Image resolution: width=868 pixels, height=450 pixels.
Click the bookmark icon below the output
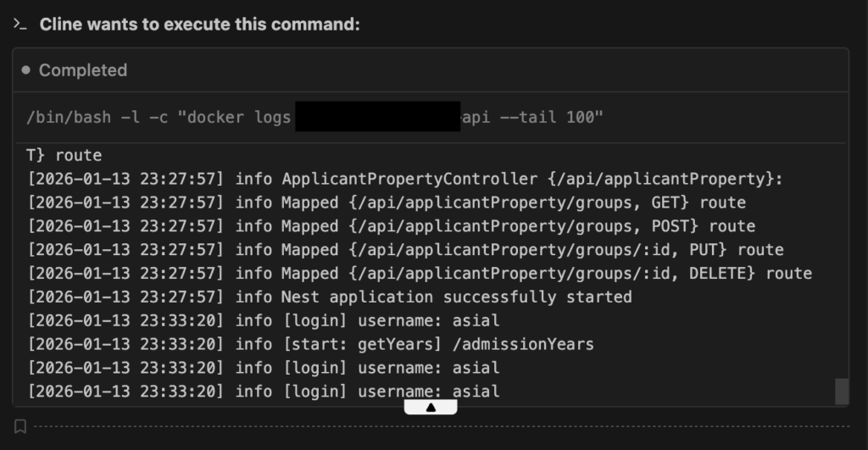[20, 426]
